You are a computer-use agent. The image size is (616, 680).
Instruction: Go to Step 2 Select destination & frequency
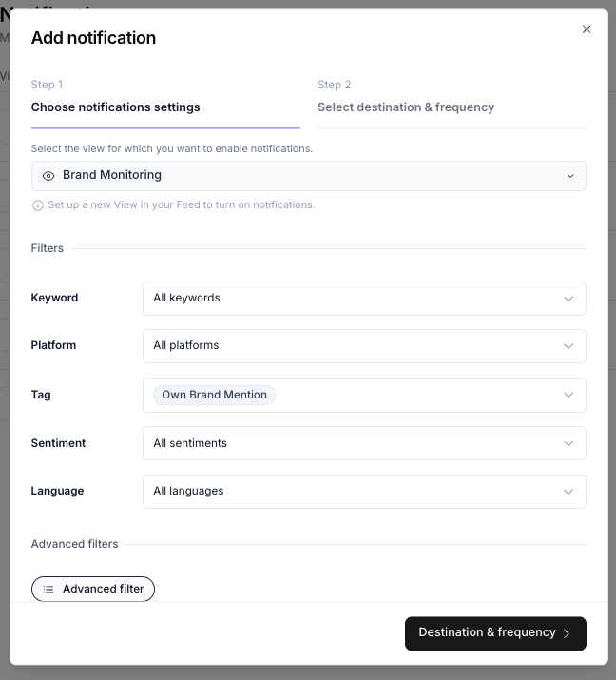[406, 107]
